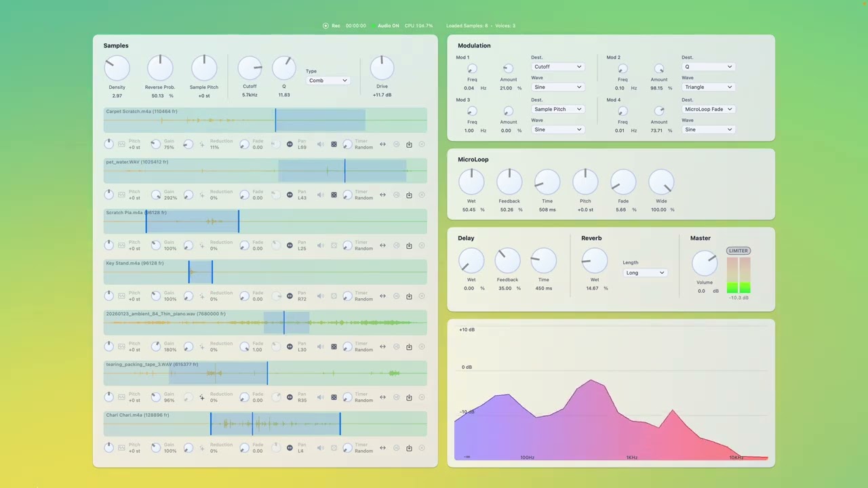Enable the dice toggle for Scratch Pia.m4a
This screenshot has height=488, width=868.
coord(334,245)
